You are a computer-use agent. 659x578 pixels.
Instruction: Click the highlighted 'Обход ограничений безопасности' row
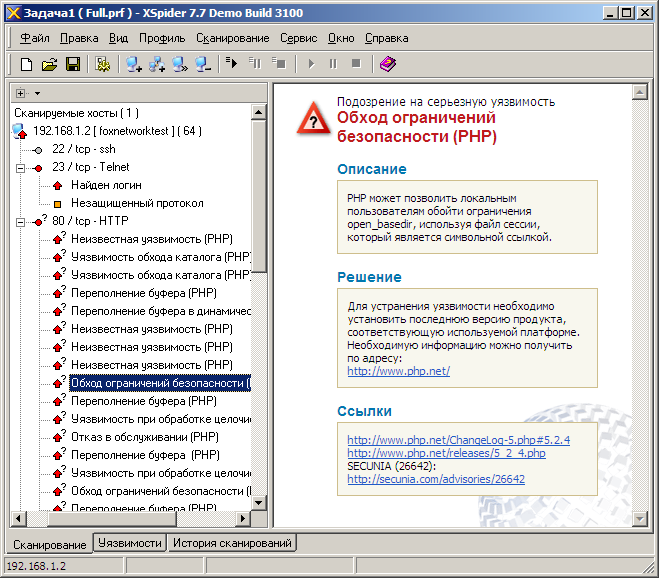(160, 383)
